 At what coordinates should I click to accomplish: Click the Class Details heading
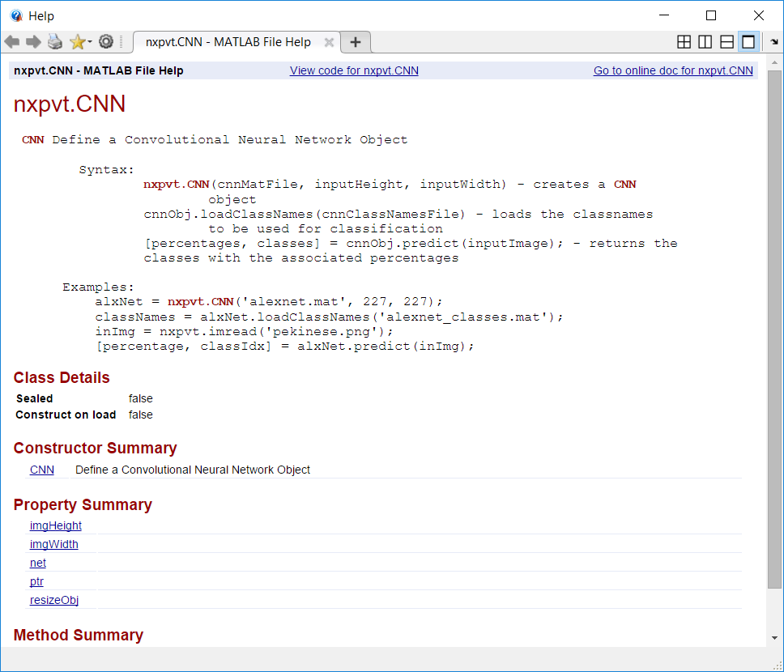tap(62, 377)
